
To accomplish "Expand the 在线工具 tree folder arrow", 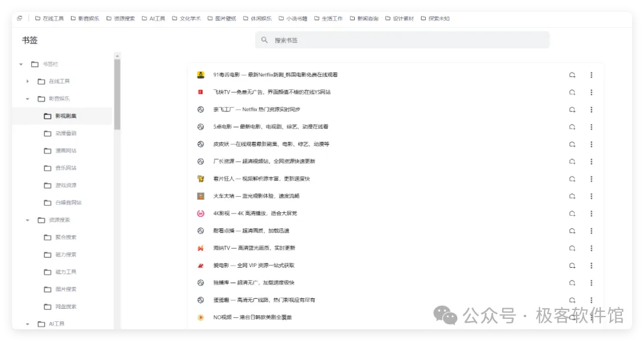I will click(x=27, y=81).
